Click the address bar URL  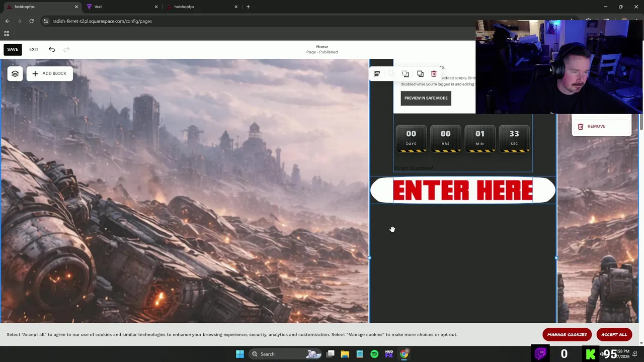(102, 21)
